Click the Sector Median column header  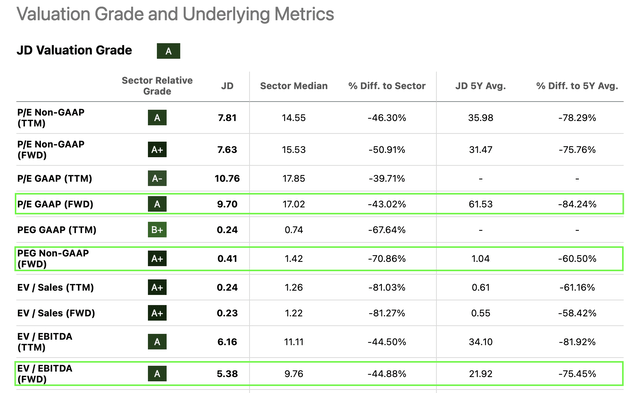[294, 86]
